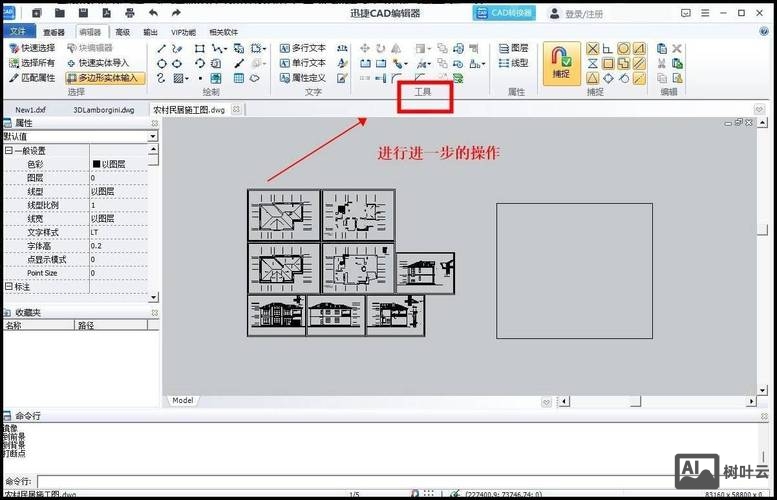
Task: Open the 默认值 dropdown in properties panel
Action: point(153,136)
